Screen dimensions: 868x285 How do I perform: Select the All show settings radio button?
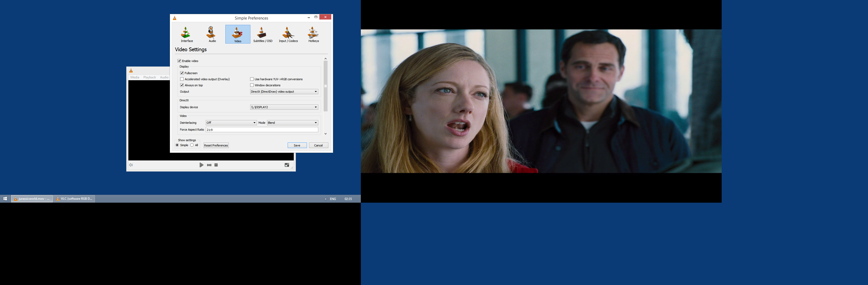tap(192, 145)
